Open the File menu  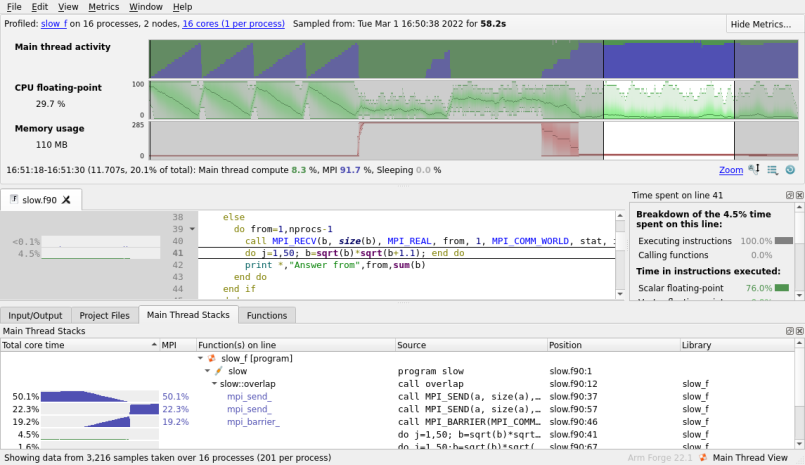coord(14,7)
